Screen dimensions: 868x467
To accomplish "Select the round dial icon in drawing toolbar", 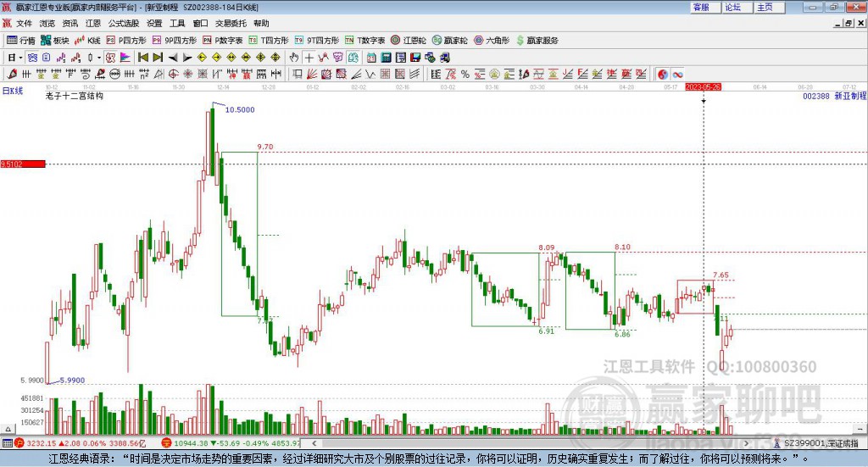I will tap(115, 74).
